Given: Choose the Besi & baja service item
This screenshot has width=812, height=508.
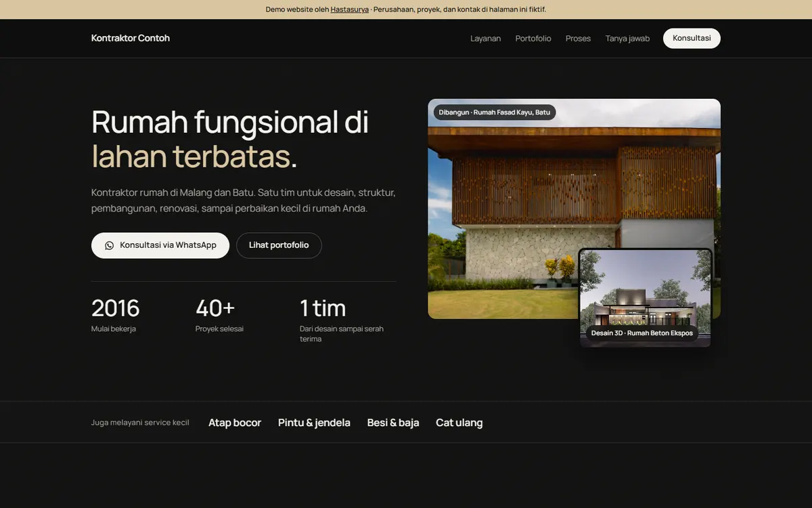Looking at the screenshot, I should 393,423.
